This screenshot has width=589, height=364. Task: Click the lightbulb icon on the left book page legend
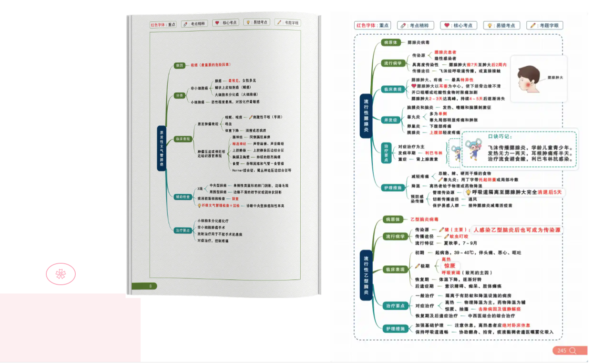(x=247, y=22)
